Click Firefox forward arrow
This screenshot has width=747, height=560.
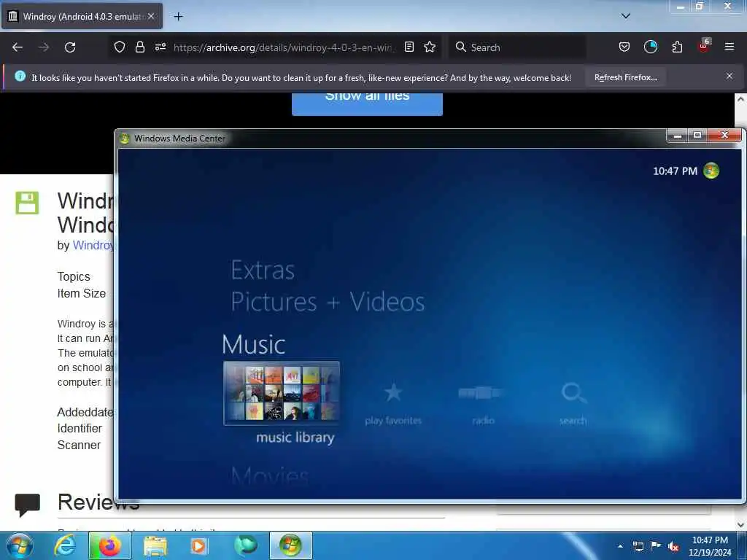tap(44, 47)
